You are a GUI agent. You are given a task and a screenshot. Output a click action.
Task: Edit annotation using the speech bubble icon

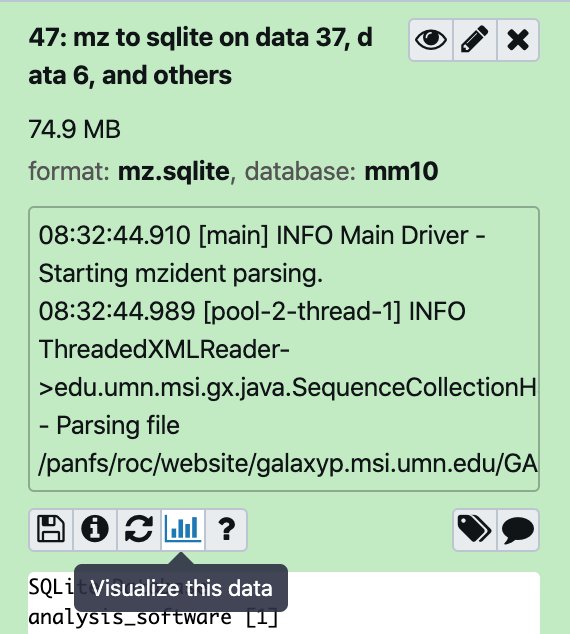[x=518, y=529]
